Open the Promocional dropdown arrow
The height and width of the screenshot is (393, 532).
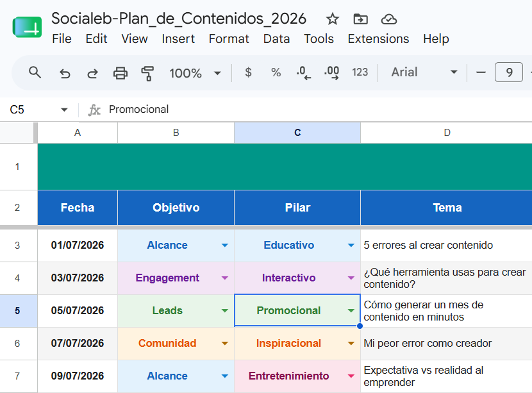[351, 310]
